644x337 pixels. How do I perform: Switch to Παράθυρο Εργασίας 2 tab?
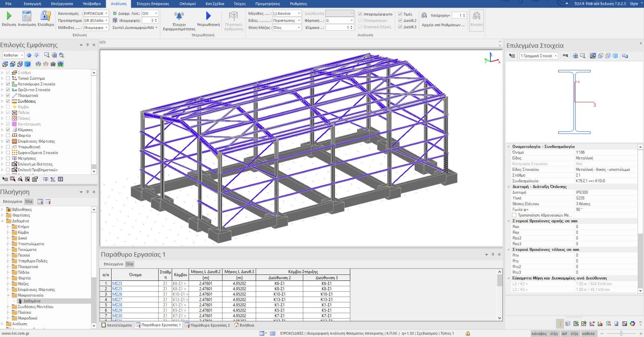pyautogui.click(x=207, y=325)
